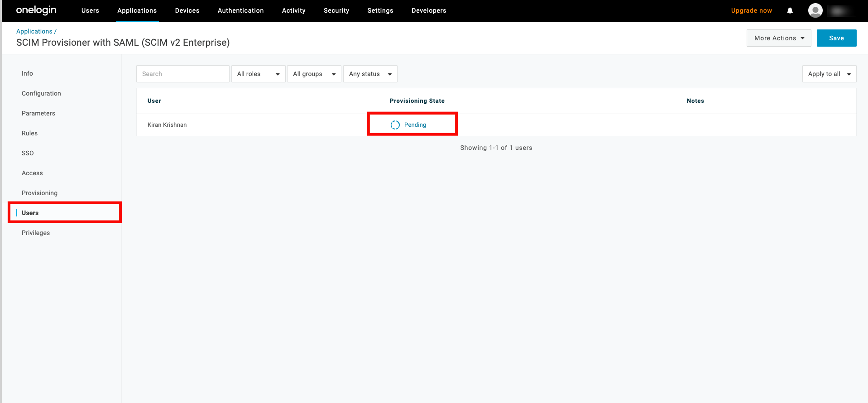868x403 pixels.
Task: Click the SCIM Provisioner app title
Action: pyautogui.click(x=123, y=43)
